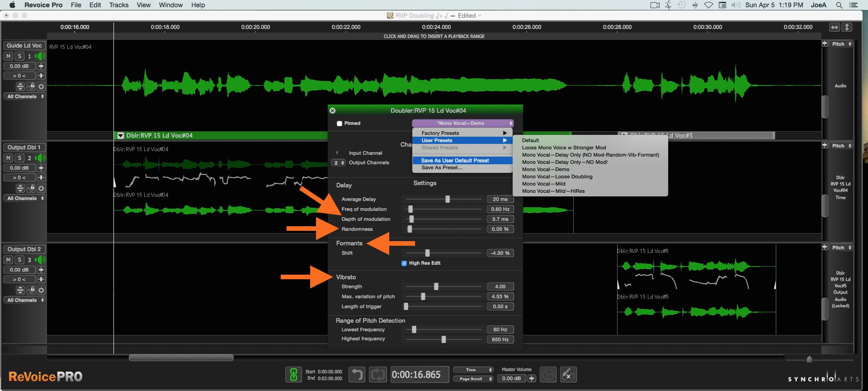Choose Save As Preset...
868x391 pixels.
click(462, 168)
